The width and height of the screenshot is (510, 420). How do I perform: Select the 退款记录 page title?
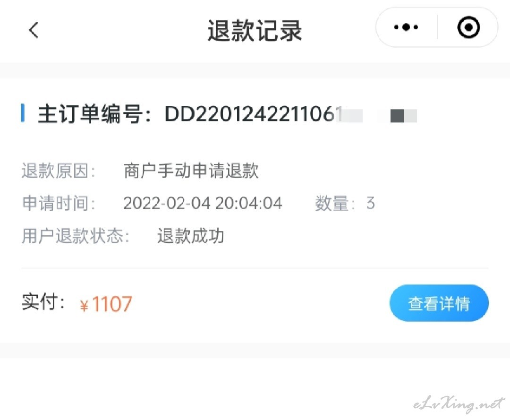point(255,31)
